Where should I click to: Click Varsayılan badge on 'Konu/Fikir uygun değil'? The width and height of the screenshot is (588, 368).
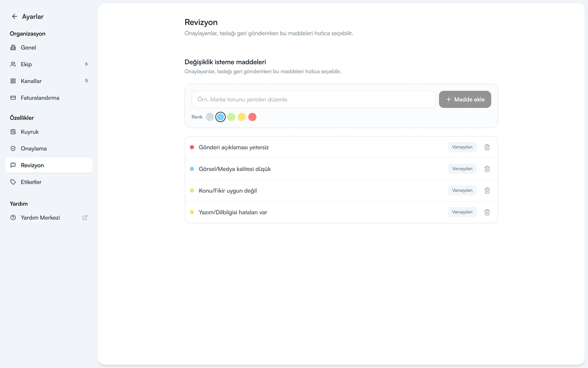pyautogui.click(x=462, y=190)
